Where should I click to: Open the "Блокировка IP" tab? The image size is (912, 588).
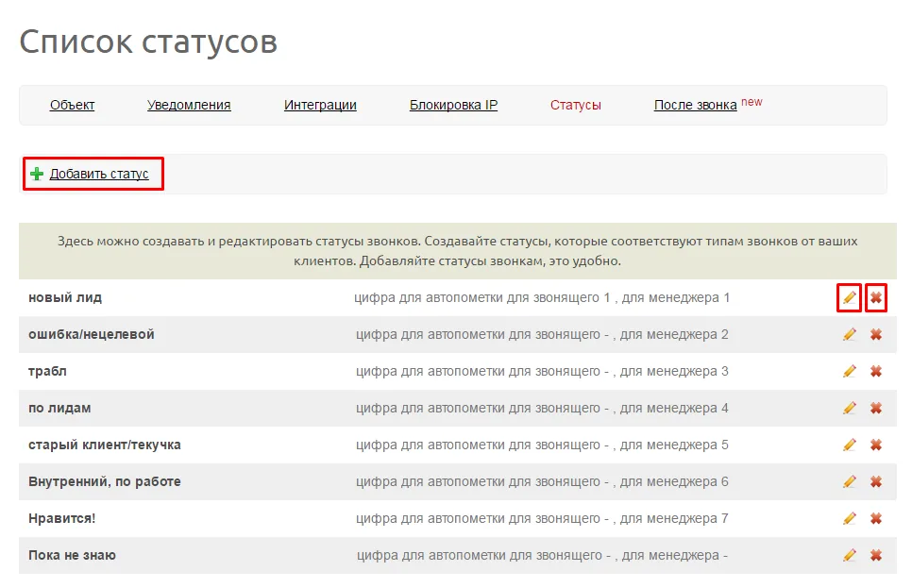pos(454,106)
